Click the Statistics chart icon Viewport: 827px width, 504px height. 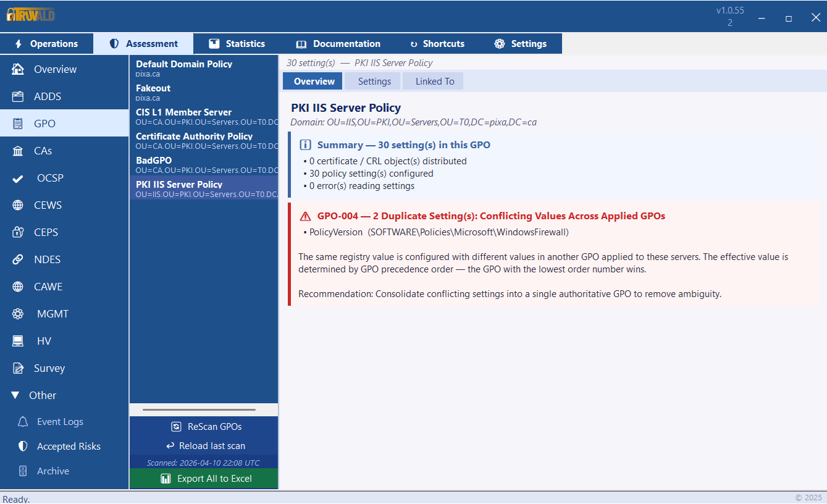214,44
